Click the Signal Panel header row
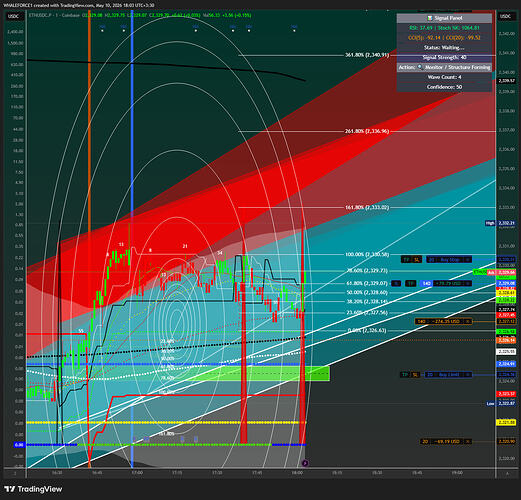This screenshot has width=521, height=500. 444,18
